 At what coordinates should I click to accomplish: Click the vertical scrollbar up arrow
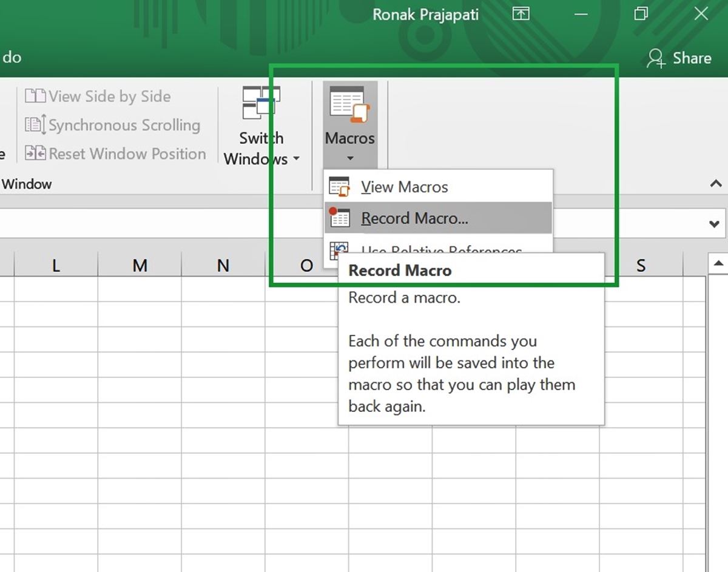tap(718, 263)
